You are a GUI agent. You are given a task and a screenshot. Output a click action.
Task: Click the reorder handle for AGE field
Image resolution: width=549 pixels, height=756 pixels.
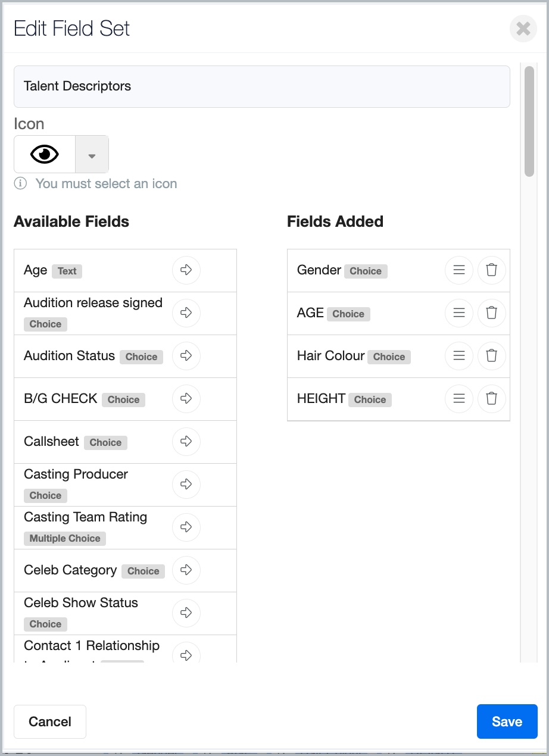pos(459,313)
